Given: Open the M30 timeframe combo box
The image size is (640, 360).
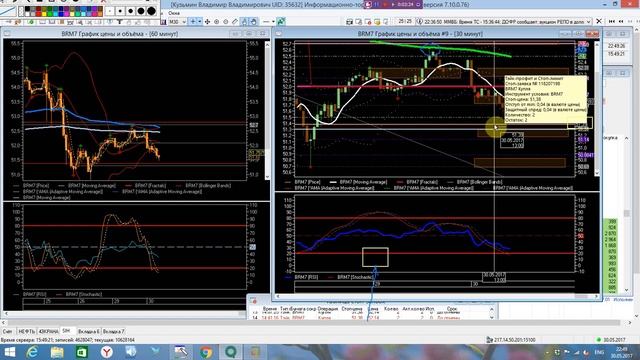Looking at the screenshot, I should click(178, 21).
